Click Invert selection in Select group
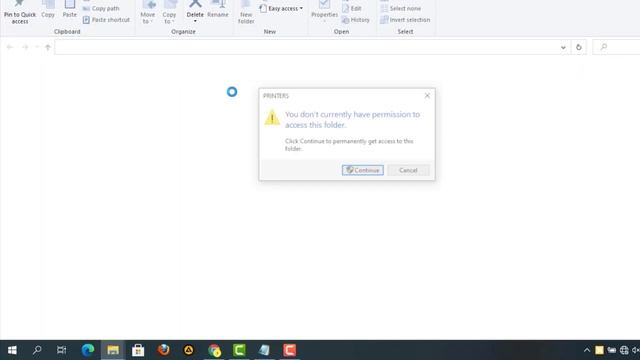This screenshot has width=640, height=360. point(405,20)
